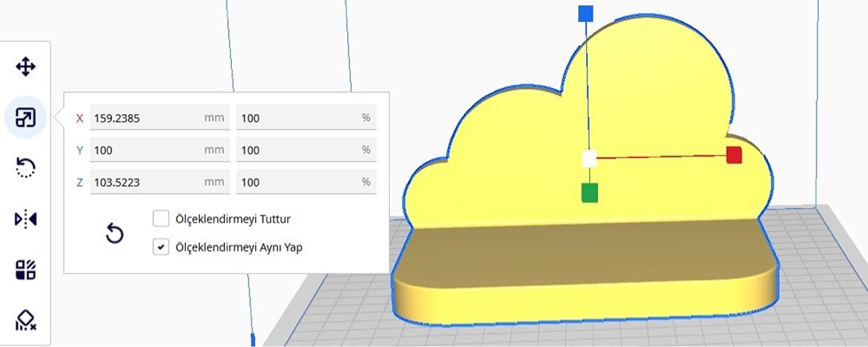Select the Scale tool
The image size is (868, 347).
[26, 118]
